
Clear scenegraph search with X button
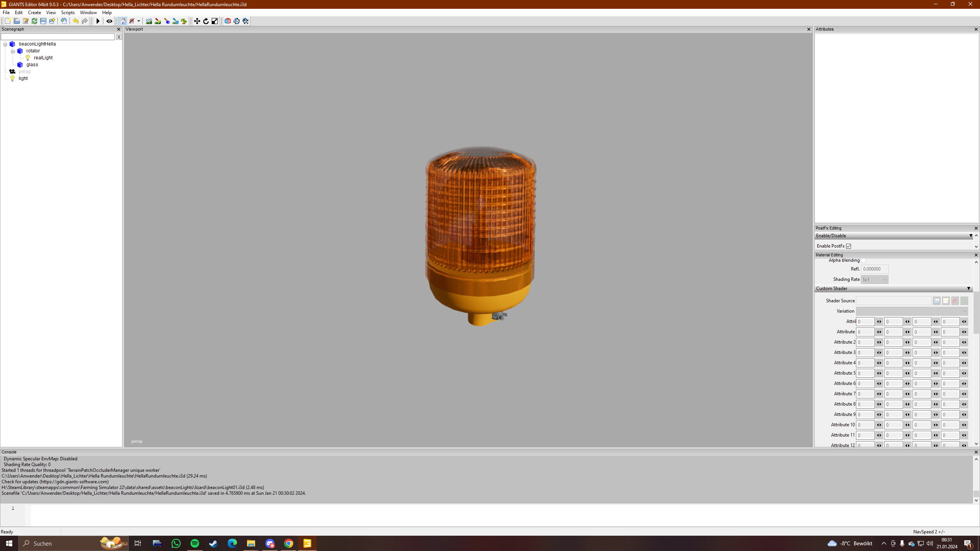(119, 37)
